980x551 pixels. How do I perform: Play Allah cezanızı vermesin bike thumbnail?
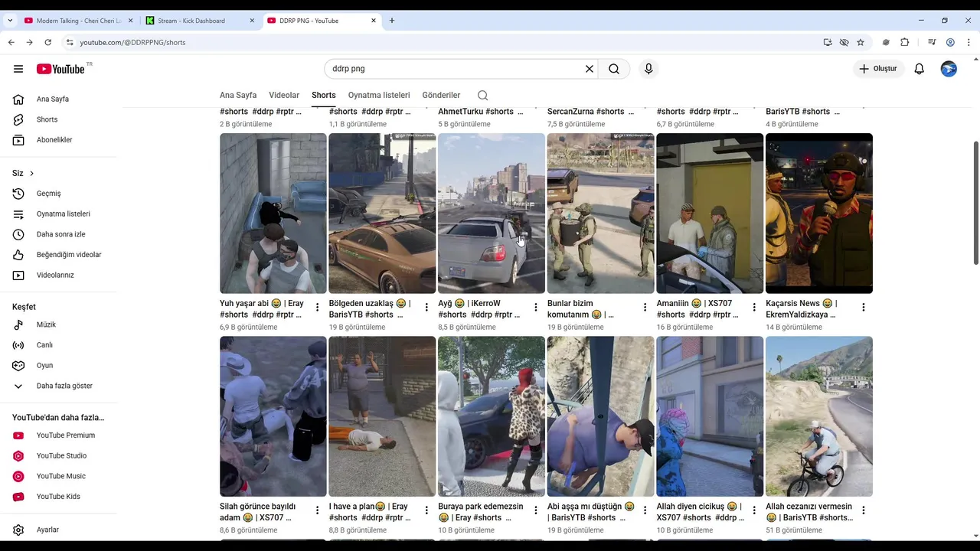[x=819, y=416]
